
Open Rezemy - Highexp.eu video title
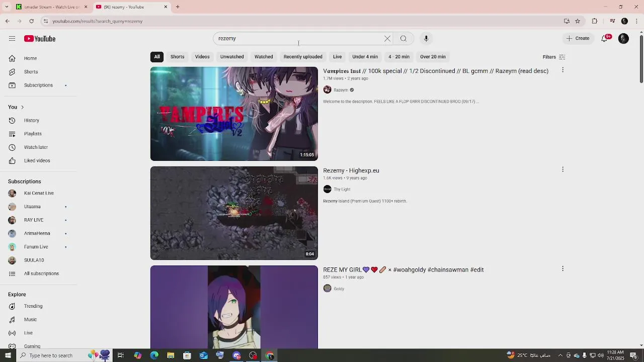point(351,170)
